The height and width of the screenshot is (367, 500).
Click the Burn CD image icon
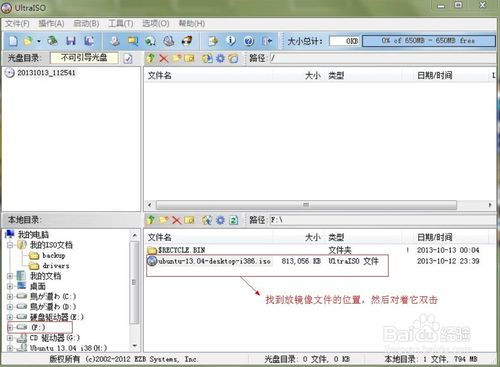(x=186, y=41)
